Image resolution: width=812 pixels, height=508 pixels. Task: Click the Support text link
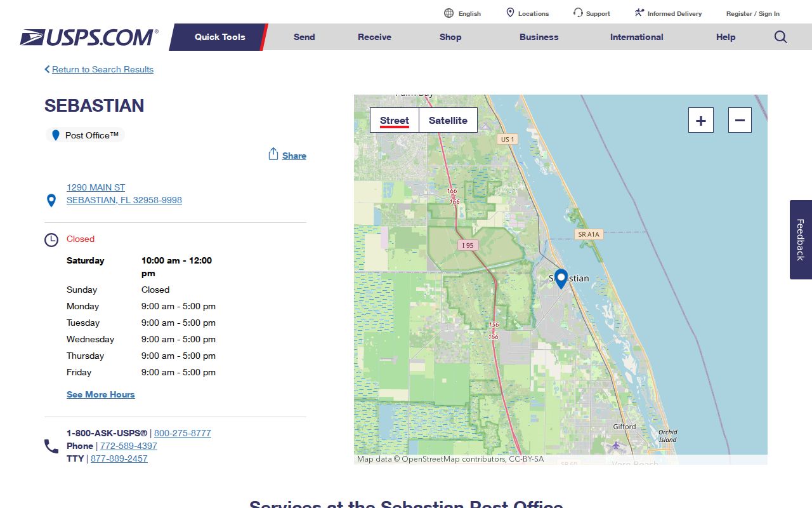598,13
